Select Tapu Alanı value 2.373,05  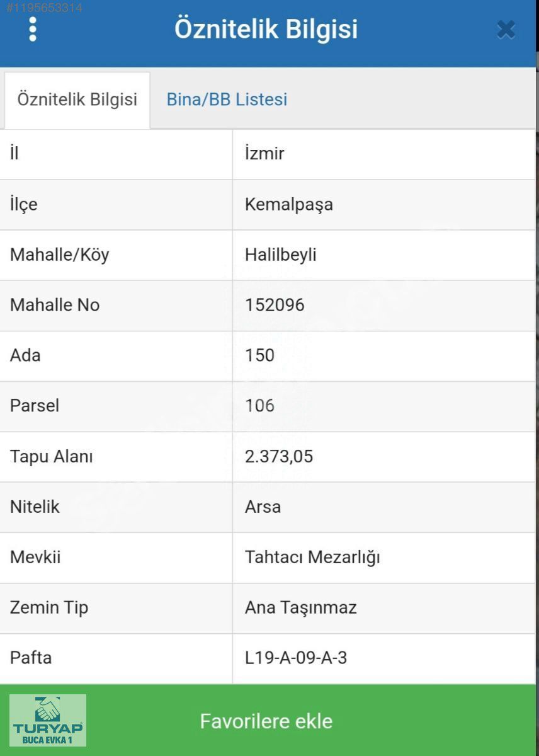(x=279, y=457)
